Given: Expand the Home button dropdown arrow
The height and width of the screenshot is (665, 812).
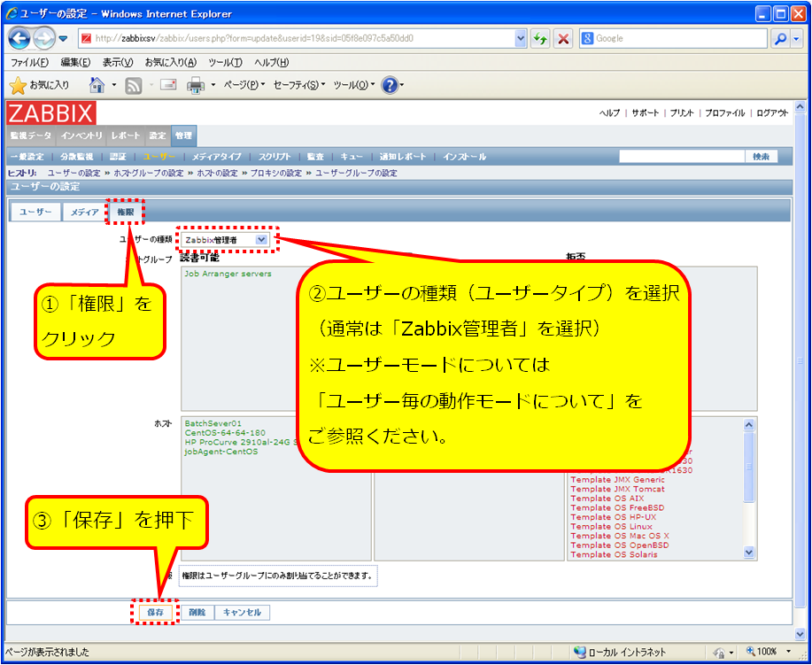Looking at the screenshot, I should (114, 85).
